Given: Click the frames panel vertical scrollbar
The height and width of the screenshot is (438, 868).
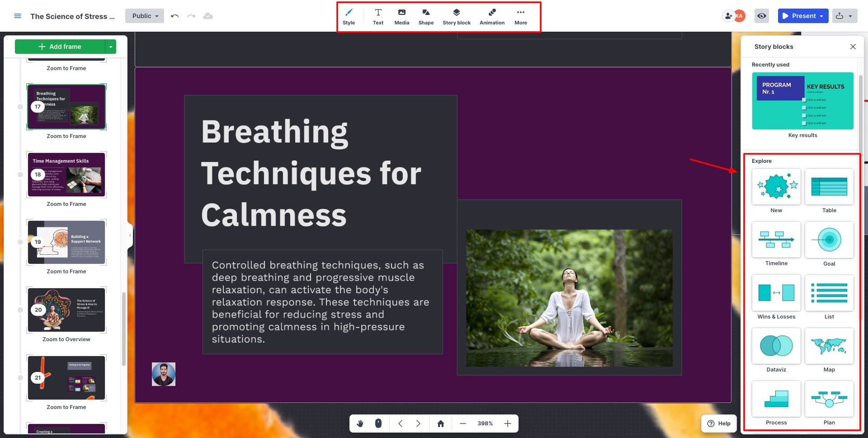Looking at the screenshot, I should (124, 329).
